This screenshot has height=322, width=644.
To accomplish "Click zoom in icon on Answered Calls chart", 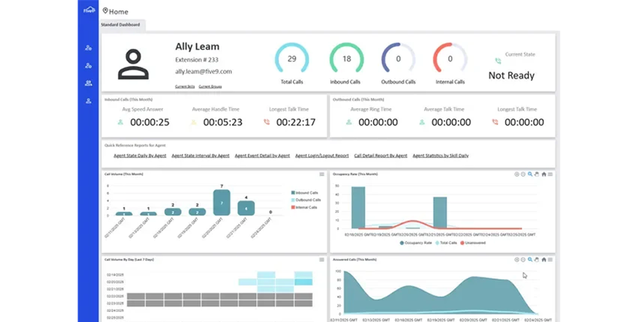I will click(517, 260).
